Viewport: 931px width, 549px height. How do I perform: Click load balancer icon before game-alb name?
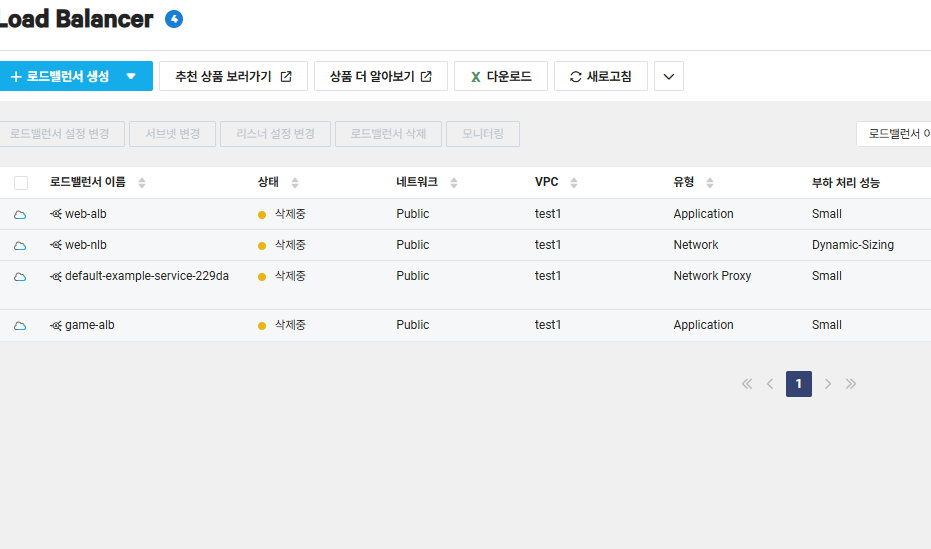56,325
